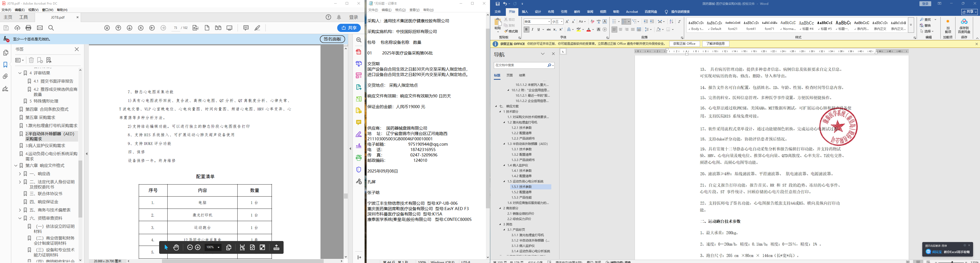Toggle underline formatting in Word

tap(538, 29)
